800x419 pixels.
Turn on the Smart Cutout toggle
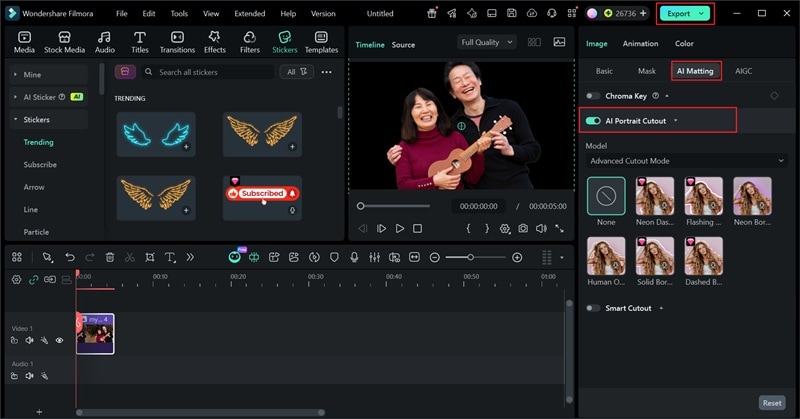[x=594, y=308]
